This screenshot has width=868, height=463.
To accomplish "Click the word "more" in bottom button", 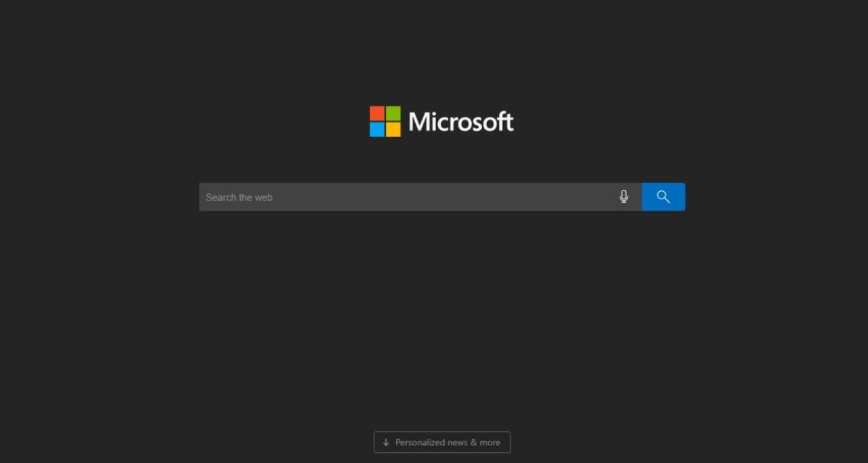I will (x=490, y=442).
